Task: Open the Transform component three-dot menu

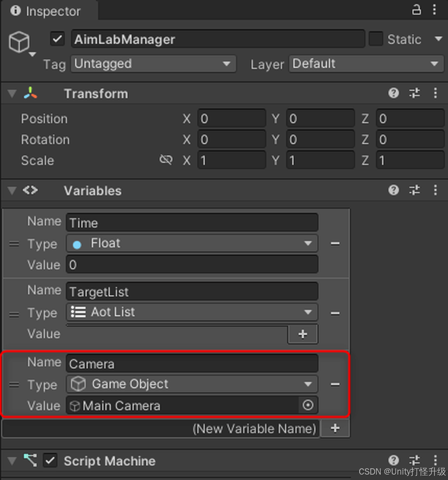Action: 435,93
